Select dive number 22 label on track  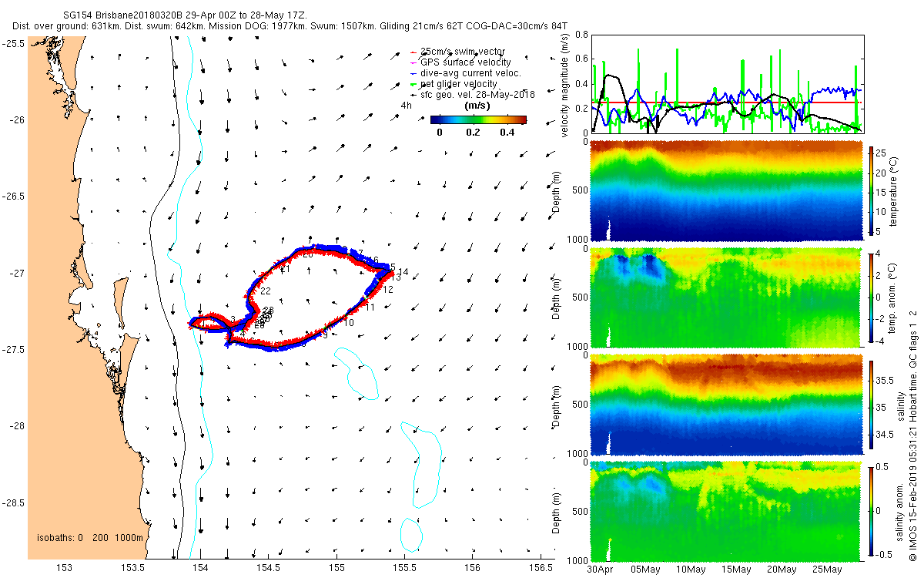pos(266,291)
